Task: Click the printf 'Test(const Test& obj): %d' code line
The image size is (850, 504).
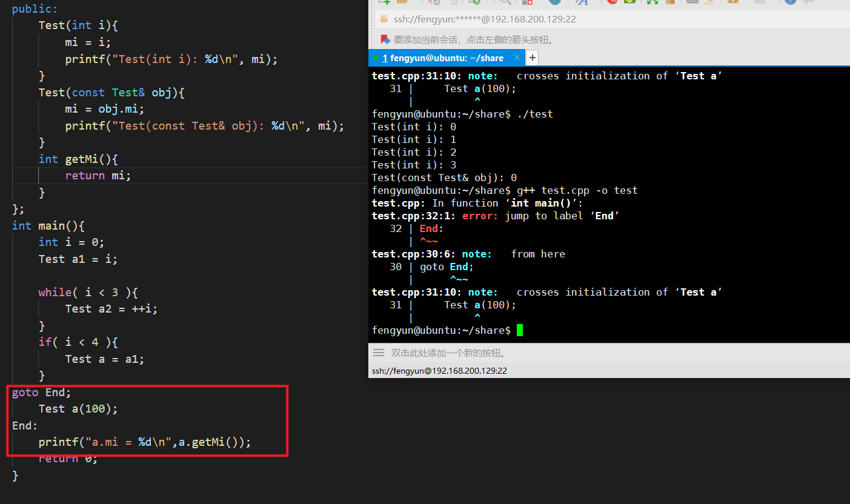Action: [x=205, y=126]
